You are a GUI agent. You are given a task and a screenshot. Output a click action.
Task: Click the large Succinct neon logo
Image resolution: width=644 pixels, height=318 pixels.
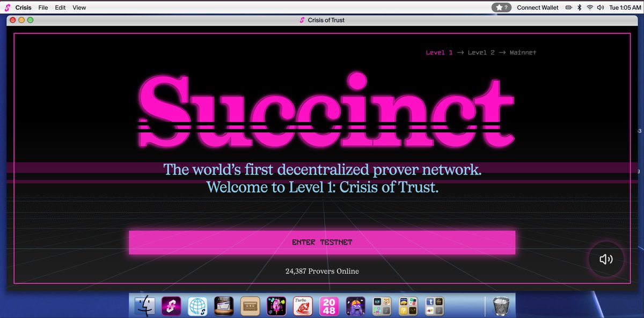point(326,111)
